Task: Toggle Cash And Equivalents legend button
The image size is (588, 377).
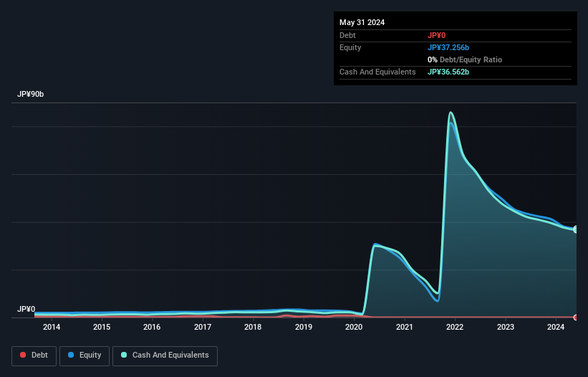Action: click(x=165, y=355)
